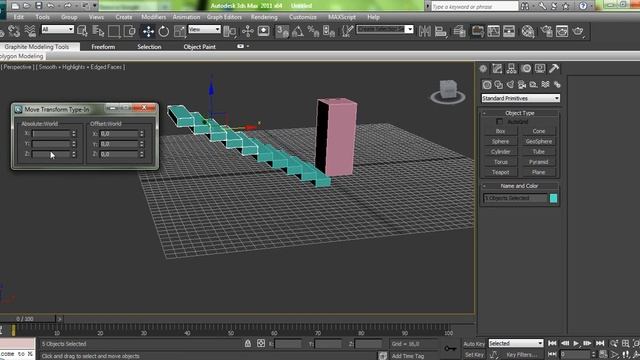
Task: Toggle the Window/Crossing selection mode
Action: pyautogui.click(x=129, y=31)
